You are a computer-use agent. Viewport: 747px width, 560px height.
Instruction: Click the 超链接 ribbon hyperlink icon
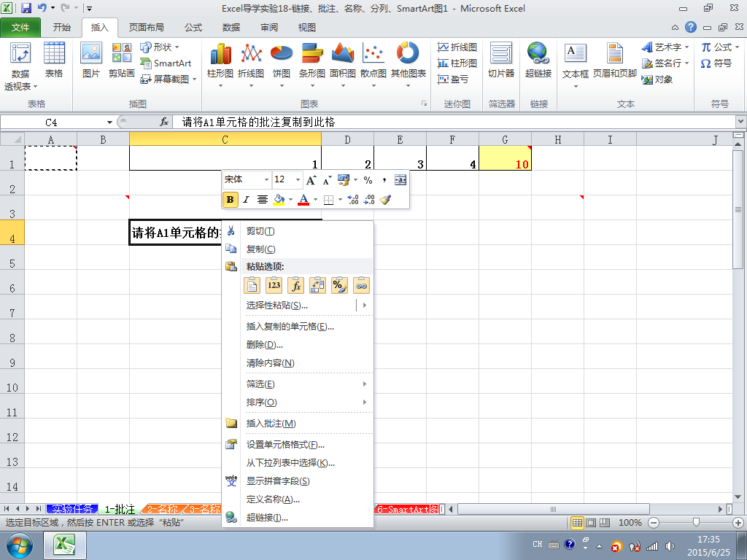pyautogui.click(x=538, y=60)
